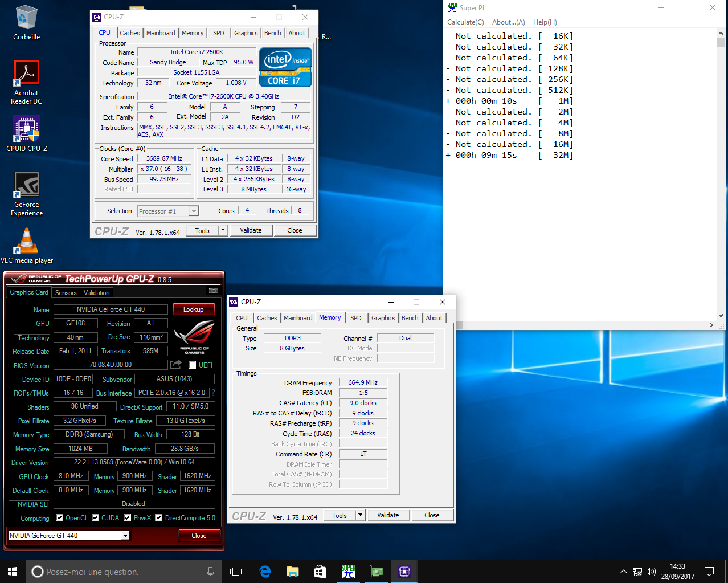
Task: Click the GPU-Z screenshot camera icon
Action: (214, 291)
